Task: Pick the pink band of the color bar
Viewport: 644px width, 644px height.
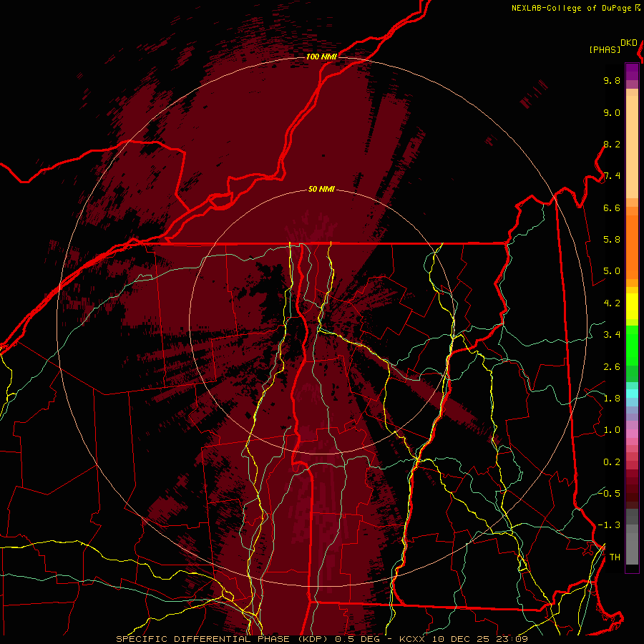Action: coord(632,434)
